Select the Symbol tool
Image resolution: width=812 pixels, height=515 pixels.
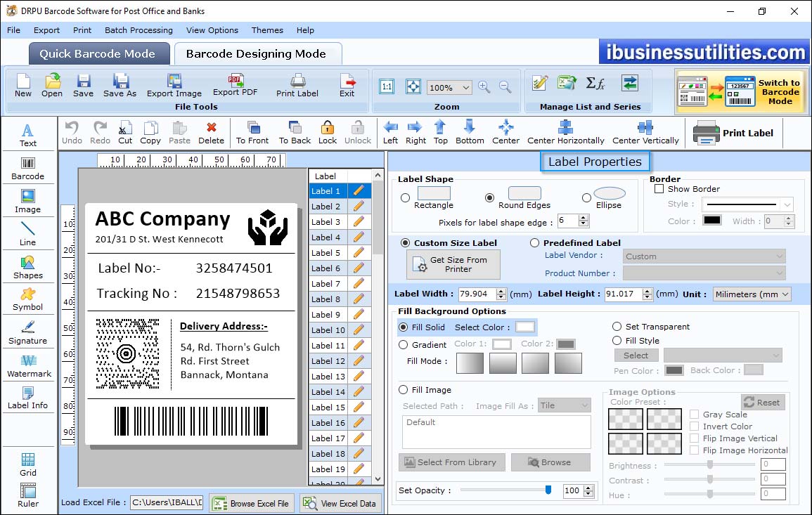click(x=28, y=299)
